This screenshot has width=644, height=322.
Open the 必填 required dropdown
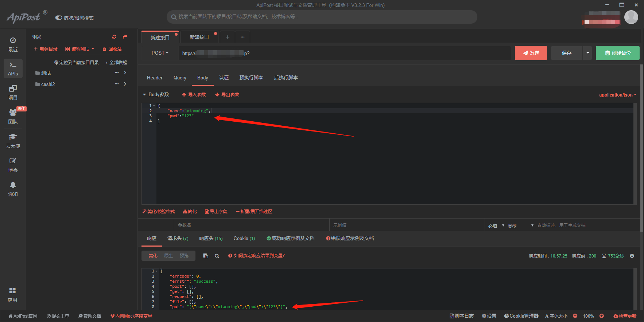(x=496, y=226)
